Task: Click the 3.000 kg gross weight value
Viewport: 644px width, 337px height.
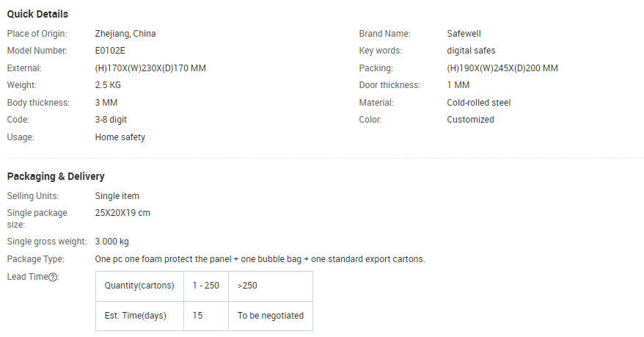Action: [111, 242]
